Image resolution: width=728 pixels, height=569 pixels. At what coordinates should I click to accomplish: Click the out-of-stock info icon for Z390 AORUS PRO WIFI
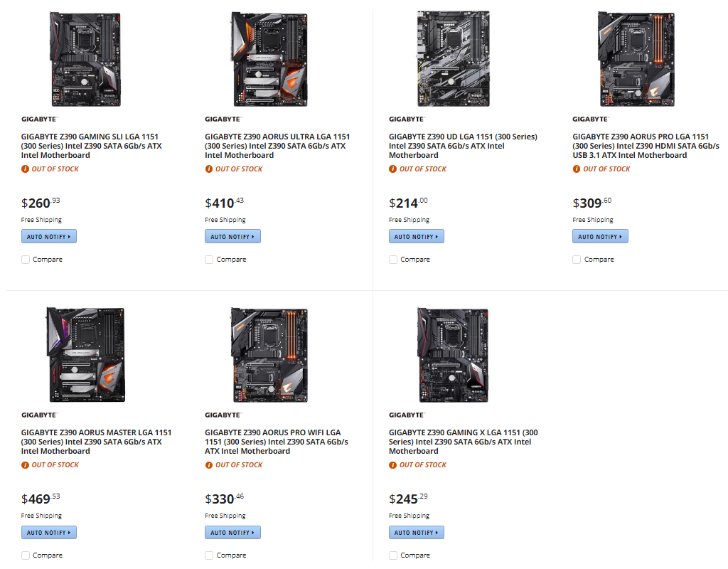[209, 465]
